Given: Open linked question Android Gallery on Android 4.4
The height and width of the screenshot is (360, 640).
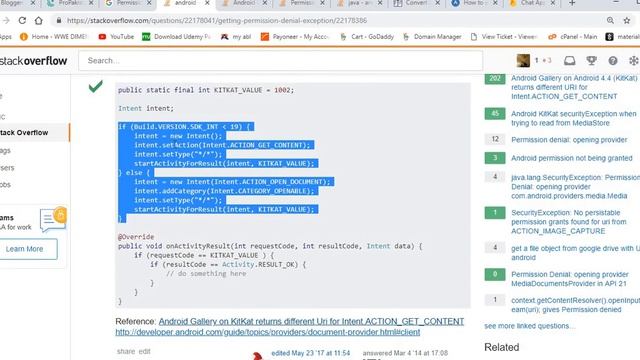Looking at the screenshot, I should pos(573,87).
